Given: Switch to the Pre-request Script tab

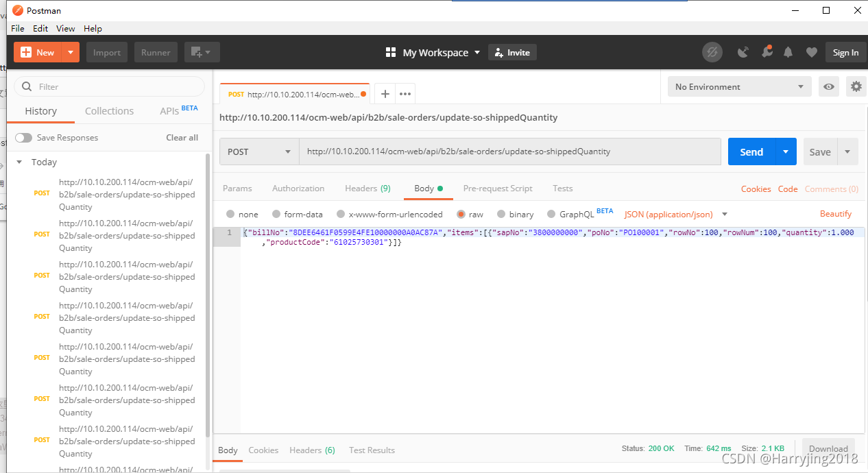Looking at the screenshot, I should click(x=498, y=188).
